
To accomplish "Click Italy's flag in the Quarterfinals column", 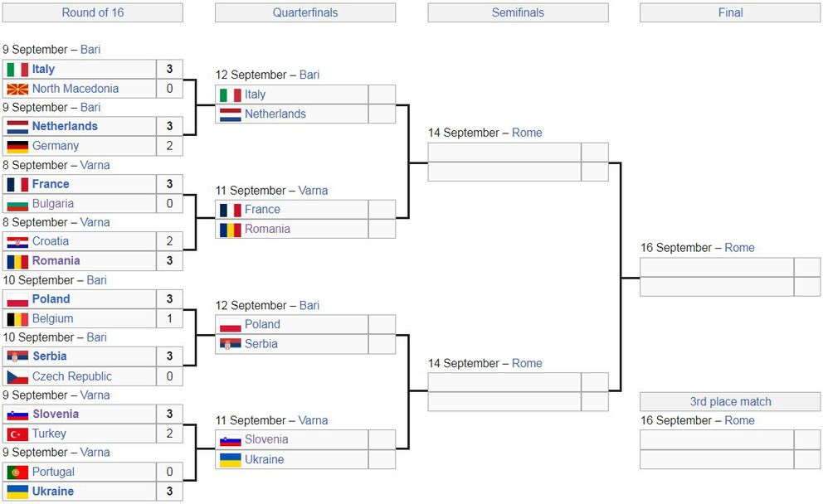I will 230,94.
